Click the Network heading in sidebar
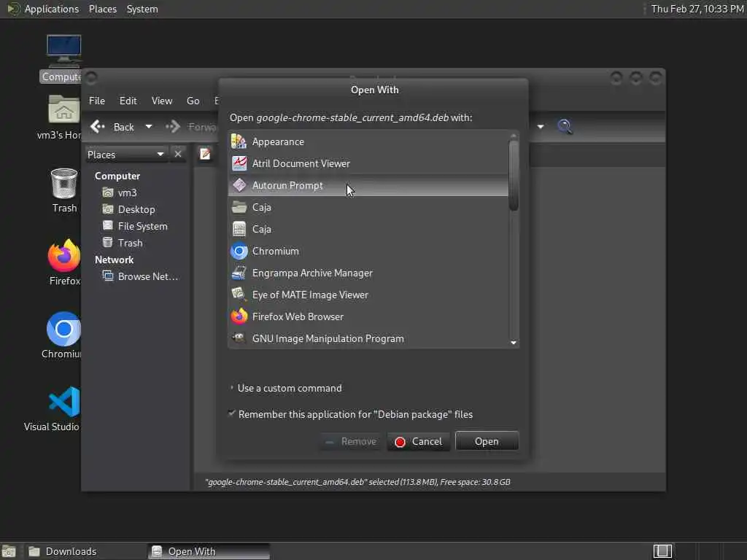This screenshot has width=747, height=560. (x=114, y=260)
